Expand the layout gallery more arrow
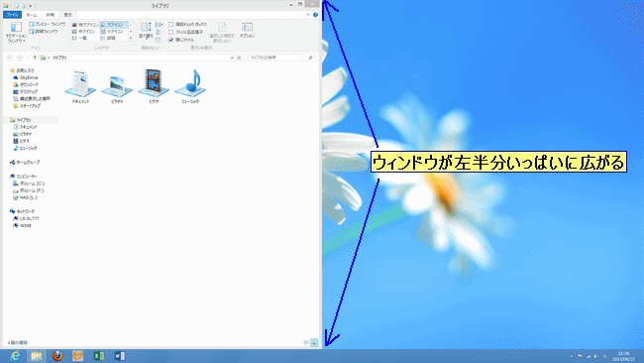This screenshot has width=644, height=363. [x=131, y=39]
